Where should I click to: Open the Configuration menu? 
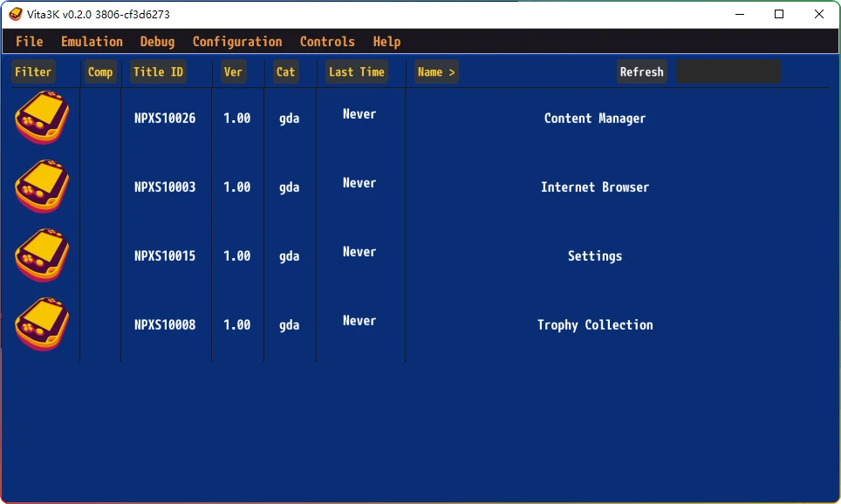pos(237,41)
